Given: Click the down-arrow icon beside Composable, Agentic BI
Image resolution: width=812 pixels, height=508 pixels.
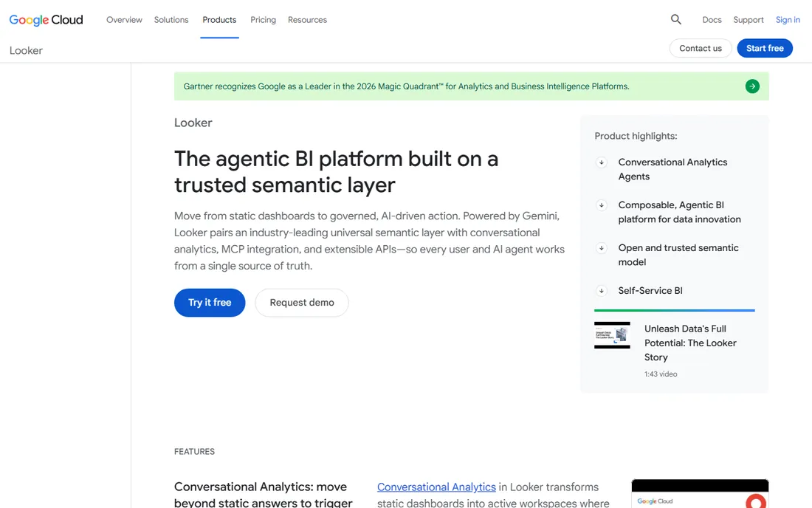Looking at the screenshot, I should 601,205.
